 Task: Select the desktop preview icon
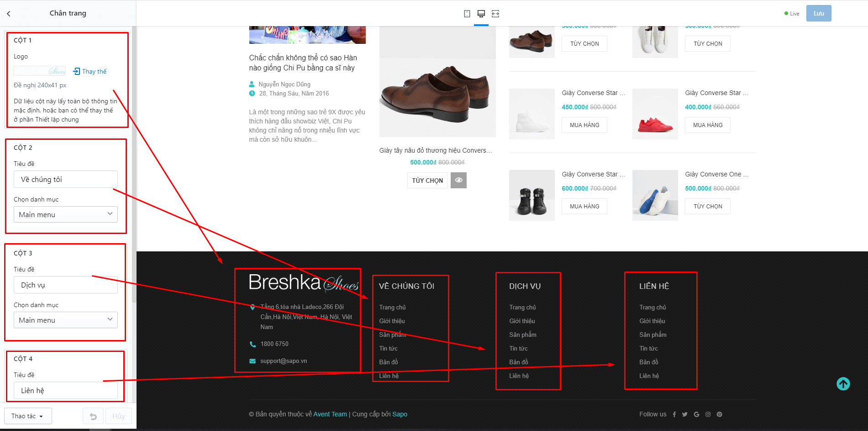click(481, 14)
